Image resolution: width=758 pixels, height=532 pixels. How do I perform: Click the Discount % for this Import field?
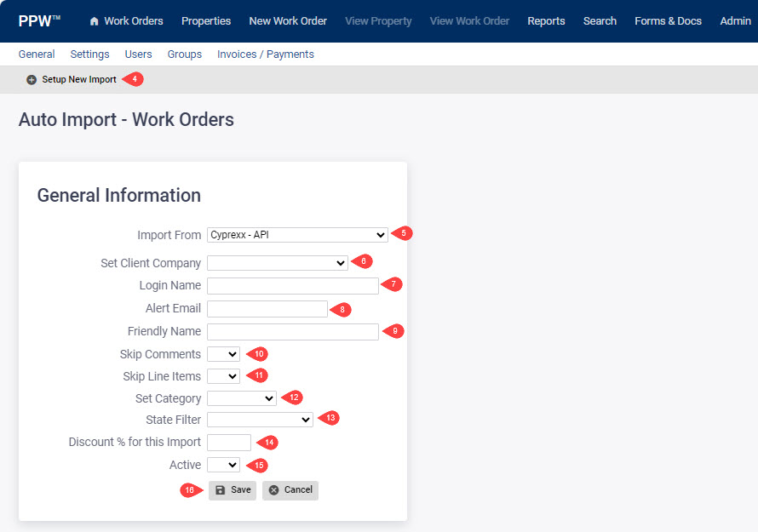click(228, 442)
